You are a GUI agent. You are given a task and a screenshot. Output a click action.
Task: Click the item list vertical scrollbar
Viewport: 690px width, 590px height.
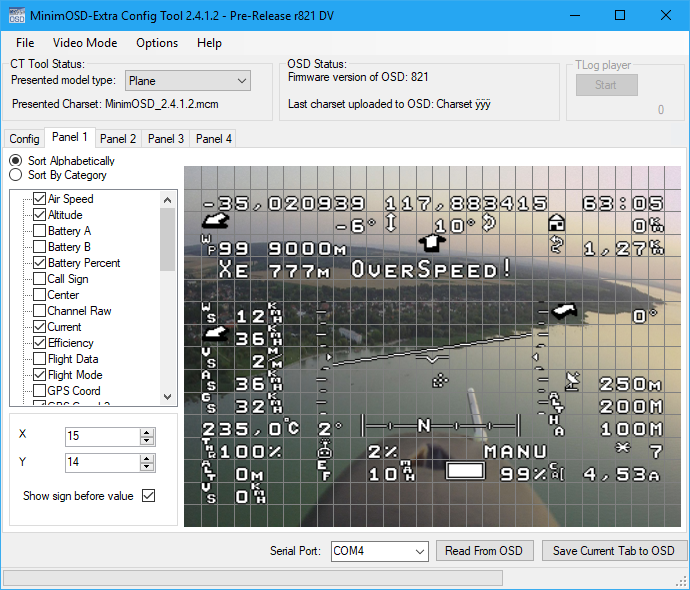(167, 300)
